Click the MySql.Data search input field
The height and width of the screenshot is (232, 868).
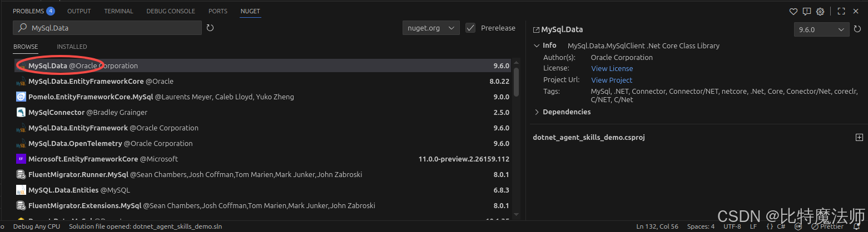coord(107,28)
